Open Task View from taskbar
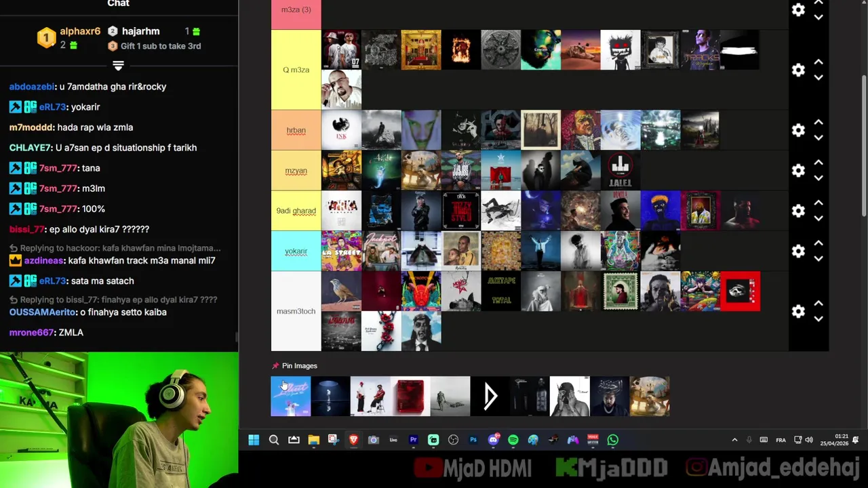Screen dimensions: 868x488 [x=294, y=440]
